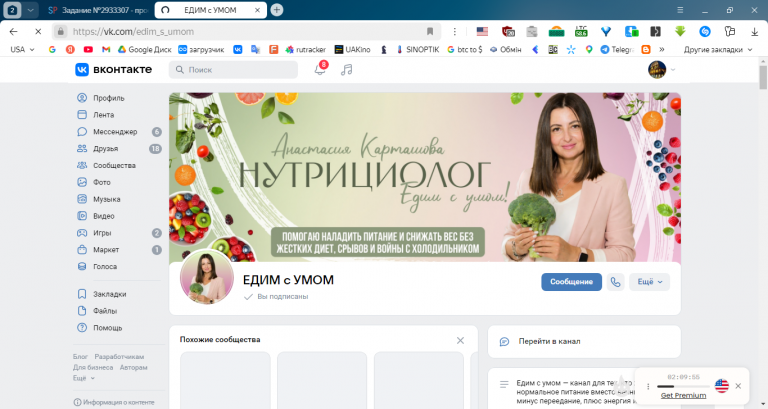
Task: Open VPN widget three-dots options
Action: pyautogui.click(x=648, y=386)
